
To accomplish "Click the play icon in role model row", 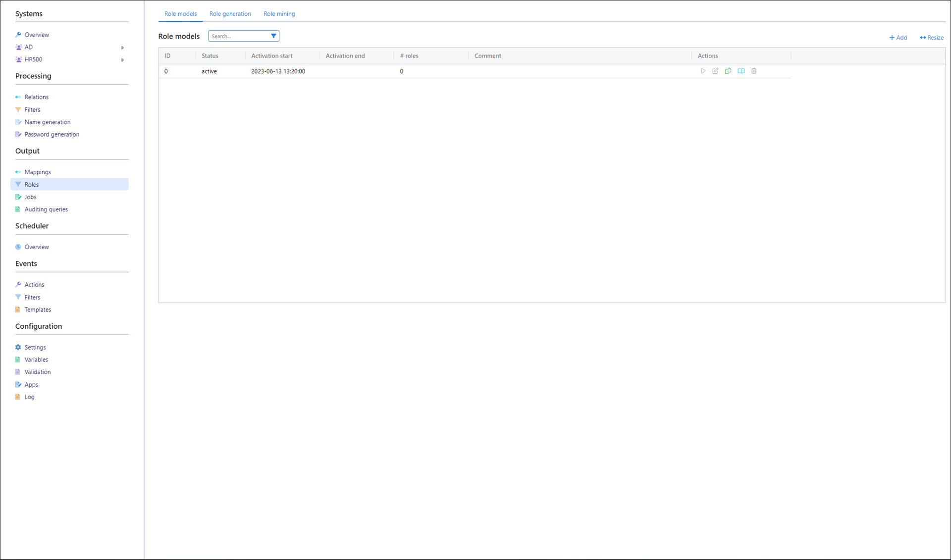I will tap(703, 71).
